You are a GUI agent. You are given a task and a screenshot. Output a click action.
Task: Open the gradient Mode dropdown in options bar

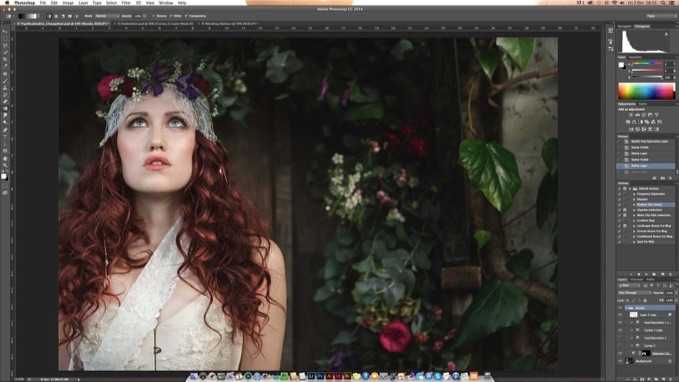[106, 16]
